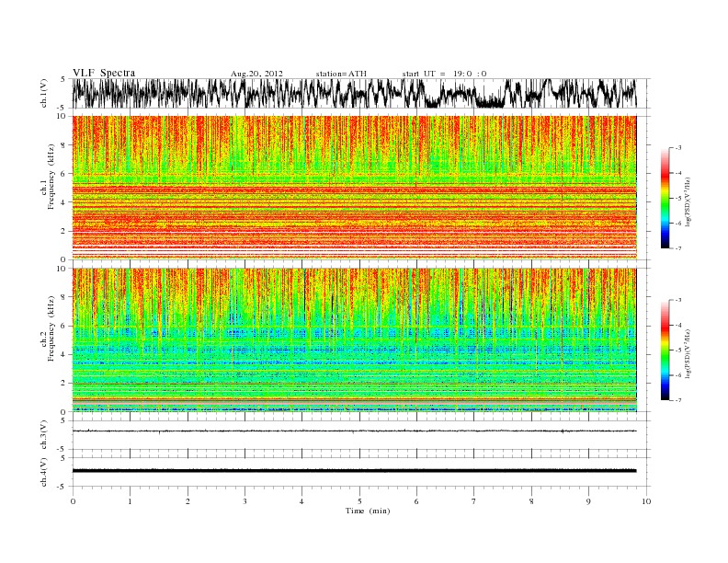
Task: Click the 'start UT = 19:0 :0' label
Action: click(x=444, y=74)
